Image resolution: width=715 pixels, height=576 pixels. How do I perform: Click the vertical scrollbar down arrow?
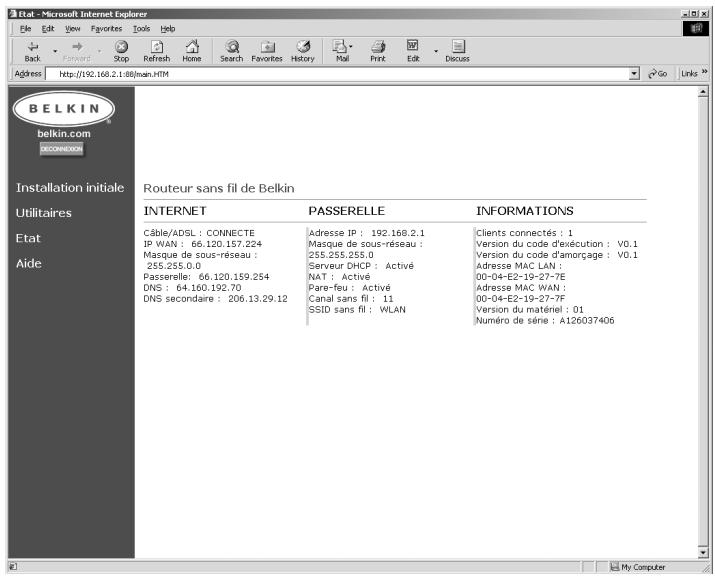pyautogui.click(x=703, y=553)
